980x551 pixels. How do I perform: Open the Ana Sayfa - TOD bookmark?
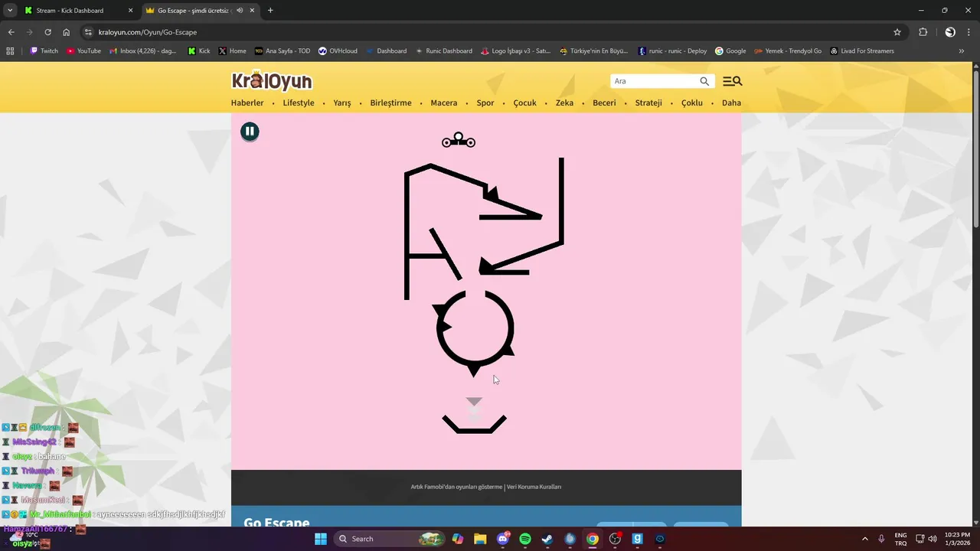[x=283, y=51]
